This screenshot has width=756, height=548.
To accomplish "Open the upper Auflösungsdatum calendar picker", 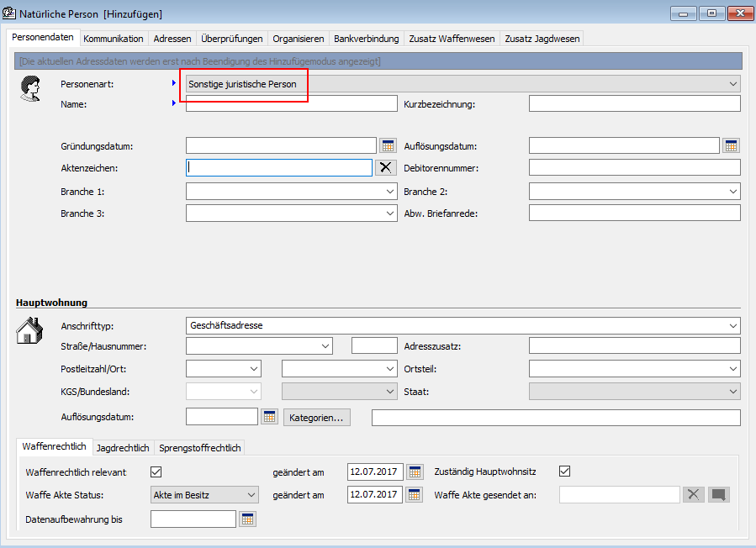I will point(731,145).
